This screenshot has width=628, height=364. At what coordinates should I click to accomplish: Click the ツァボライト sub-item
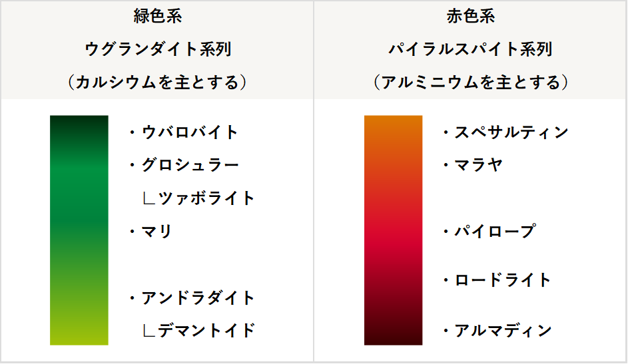click(x=206, y=198)
